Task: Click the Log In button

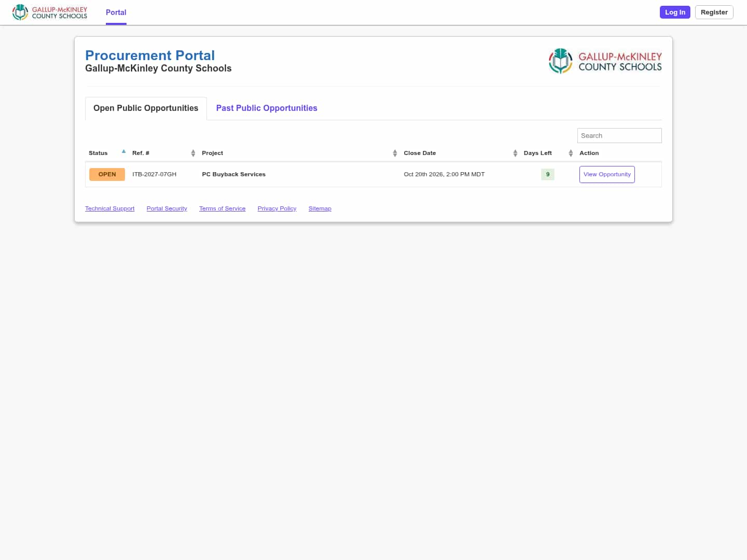Action: [x=675, y=12]
